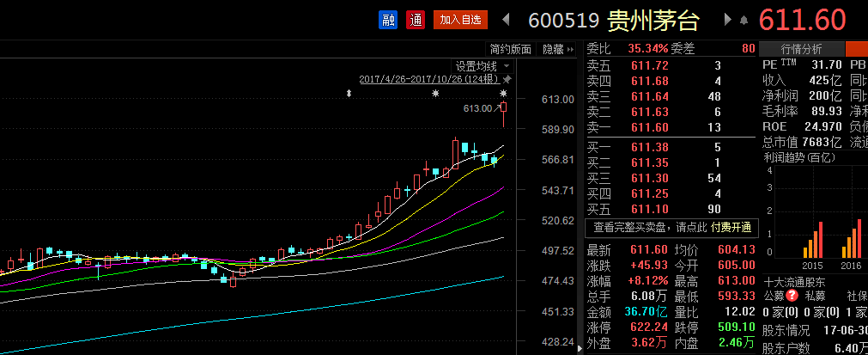Click the 委差 value 80

coord(749,49)
